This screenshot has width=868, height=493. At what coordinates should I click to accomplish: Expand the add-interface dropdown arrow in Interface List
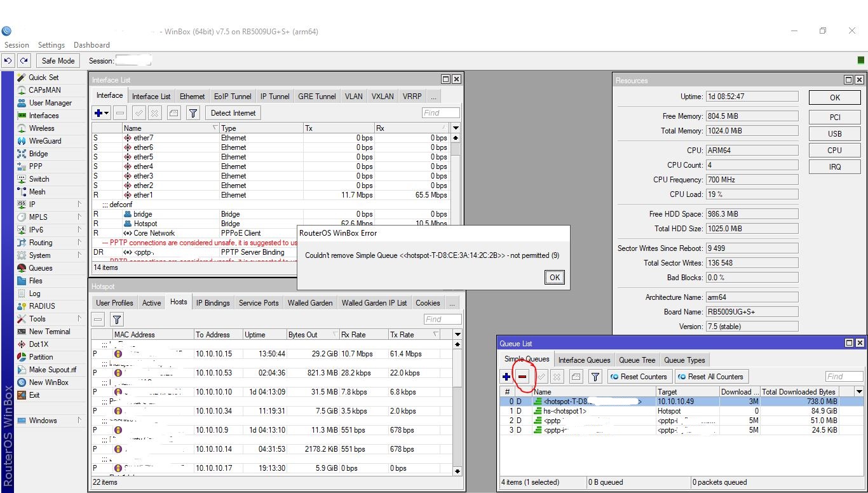pyautogui.click(x=106, y=113)
